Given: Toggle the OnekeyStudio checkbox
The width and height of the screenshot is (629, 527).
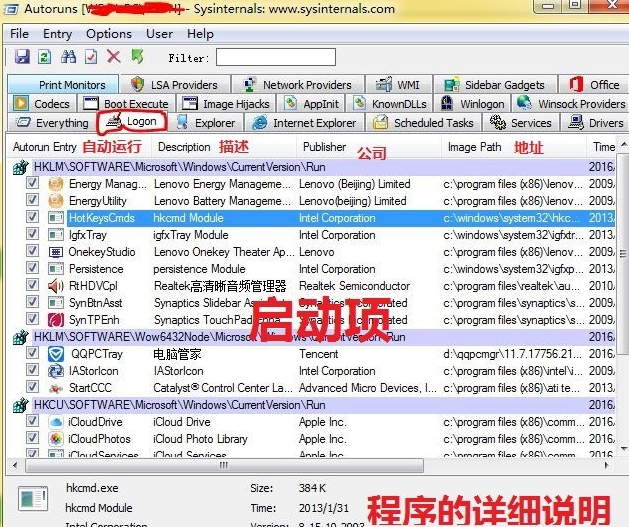Looking at the screenshot, I should pyautogui.click(x=32, y=251).
